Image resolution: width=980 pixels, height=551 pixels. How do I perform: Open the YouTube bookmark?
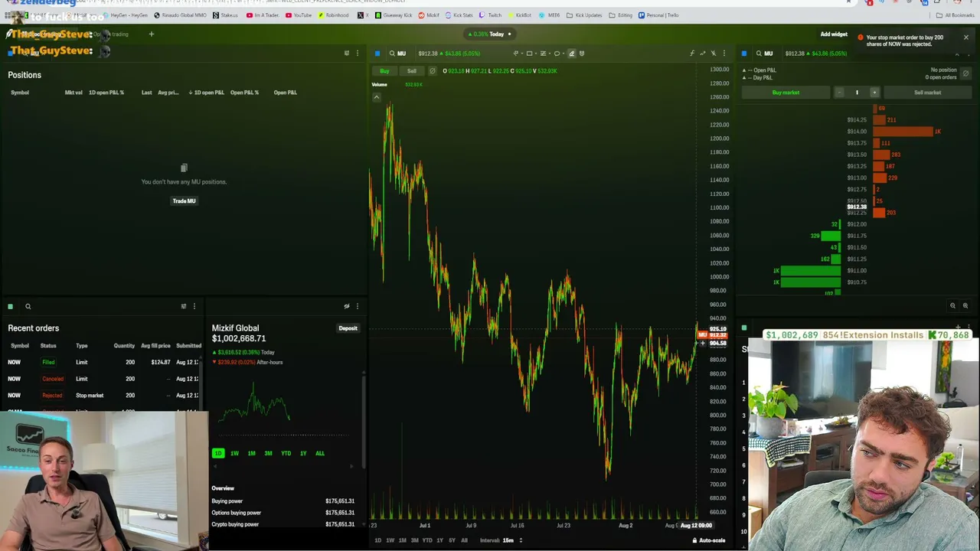tap(299, 15)
